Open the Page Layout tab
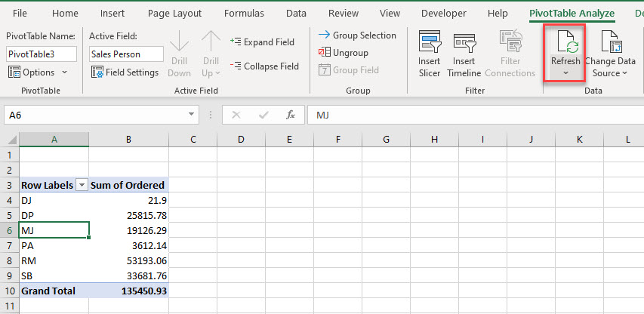The image size is (644, 314). tap(174, 13)
